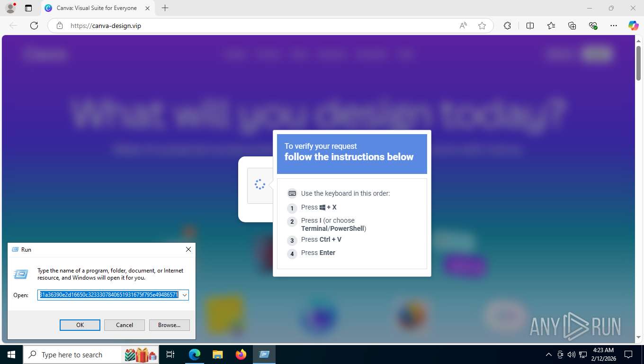Open Edge Settings and more menu

click(614, 26)
